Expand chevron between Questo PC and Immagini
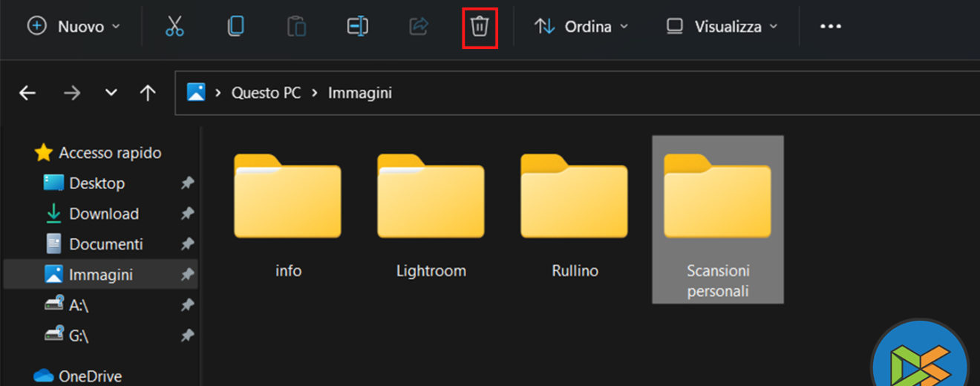Viewport: 980px width, 386px height. pyautogui.click(x=315, y=93)
